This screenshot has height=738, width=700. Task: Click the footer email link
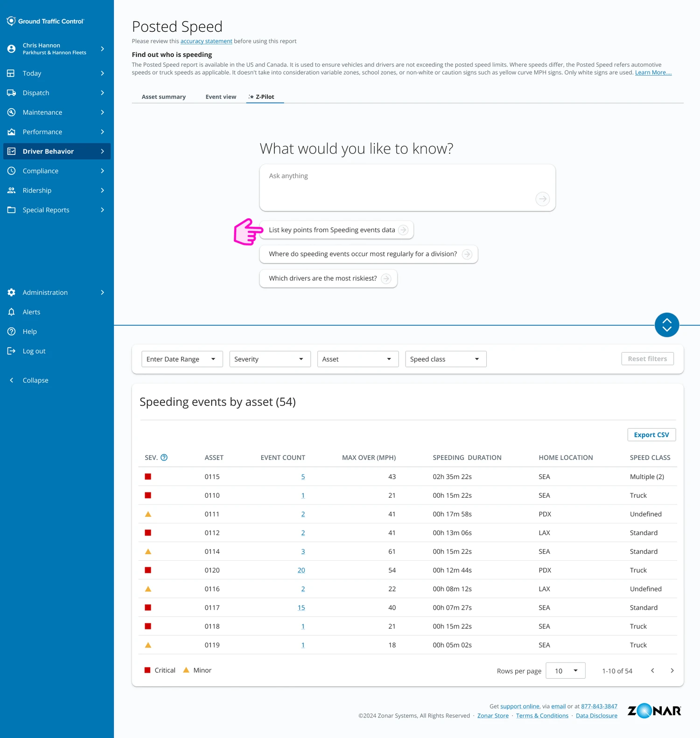tap(558, 706)
